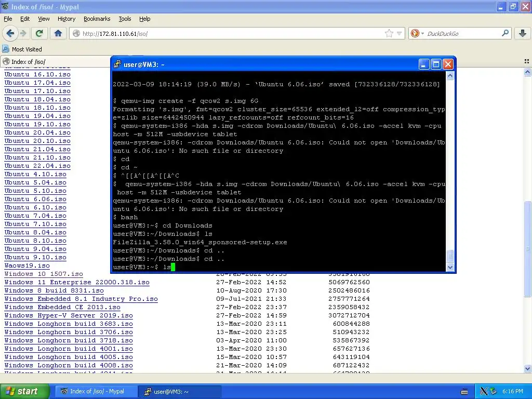Image resolution: width=532 pixels, height=399 pixels.
Task: Open the History menu
Action: click(66, 19)
